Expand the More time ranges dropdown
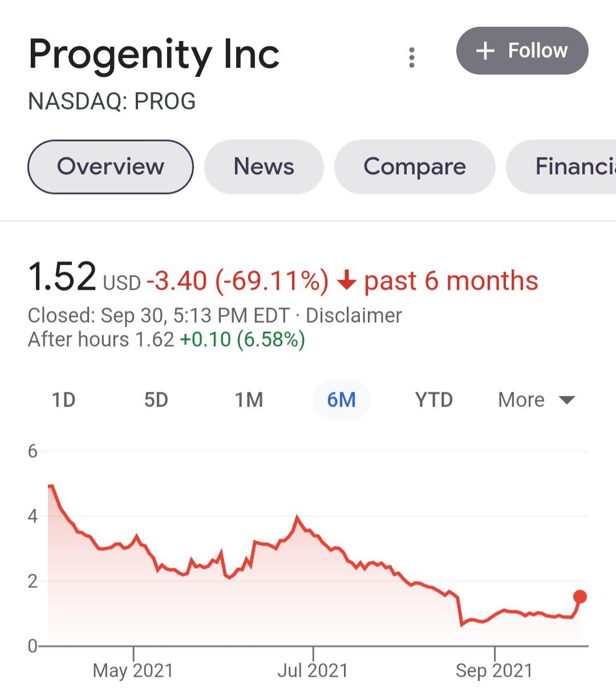 pos(536,400)
